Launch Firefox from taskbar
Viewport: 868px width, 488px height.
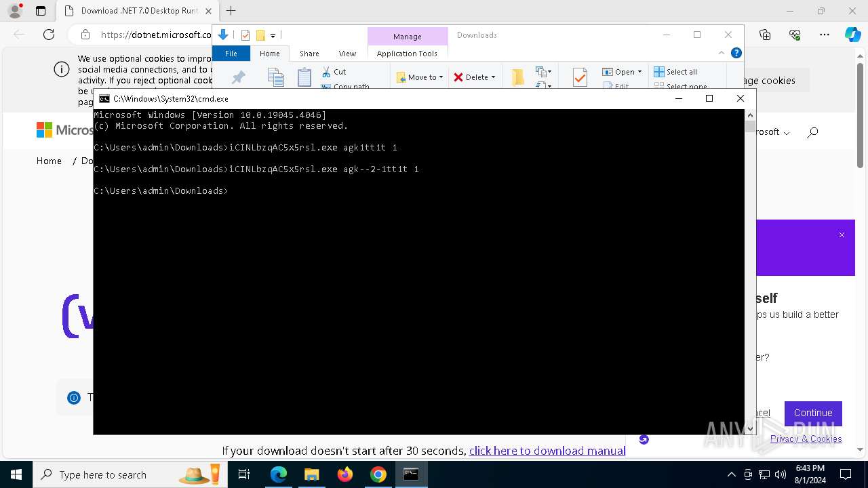coord(345,474)
